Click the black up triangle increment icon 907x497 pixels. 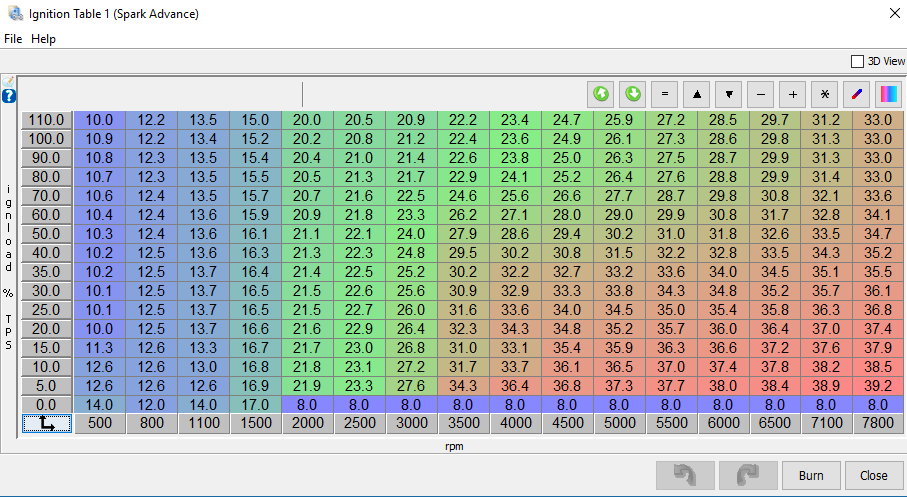click(697, 94)
